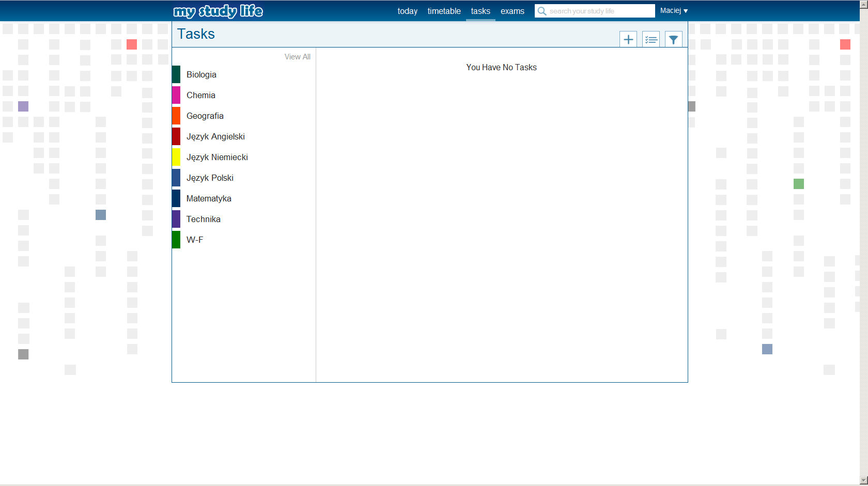Go to the today tab
This screenshot has width=868, height=486.
click(407, 11)
